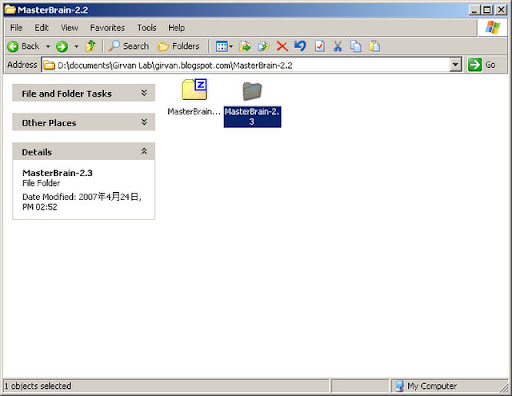
Task: Cut selection using scissors icon
Action: click(338, 46)
